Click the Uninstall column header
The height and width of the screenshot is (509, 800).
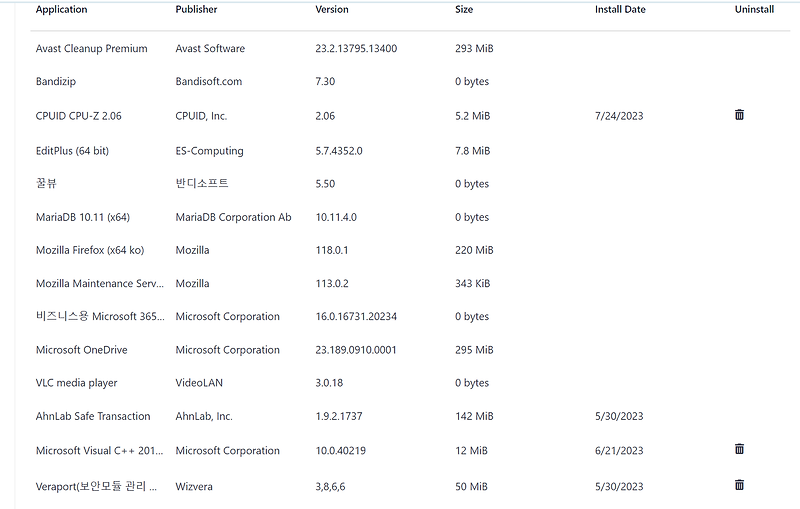pyautogui.click(x=754, y=9)
